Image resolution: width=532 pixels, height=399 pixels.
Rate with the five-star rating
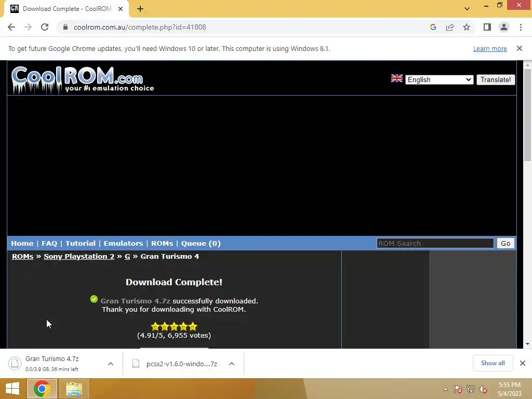(174, 326)
